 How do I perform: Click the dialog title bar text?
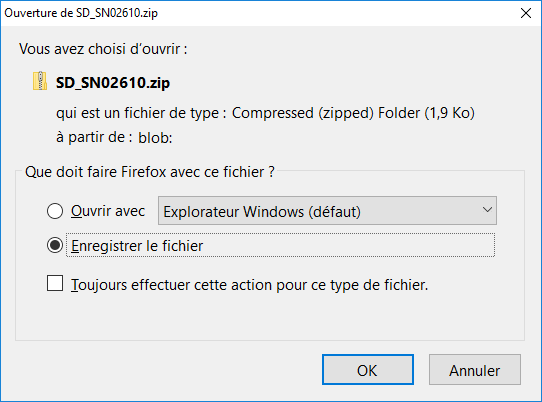(x=81, y=13)
